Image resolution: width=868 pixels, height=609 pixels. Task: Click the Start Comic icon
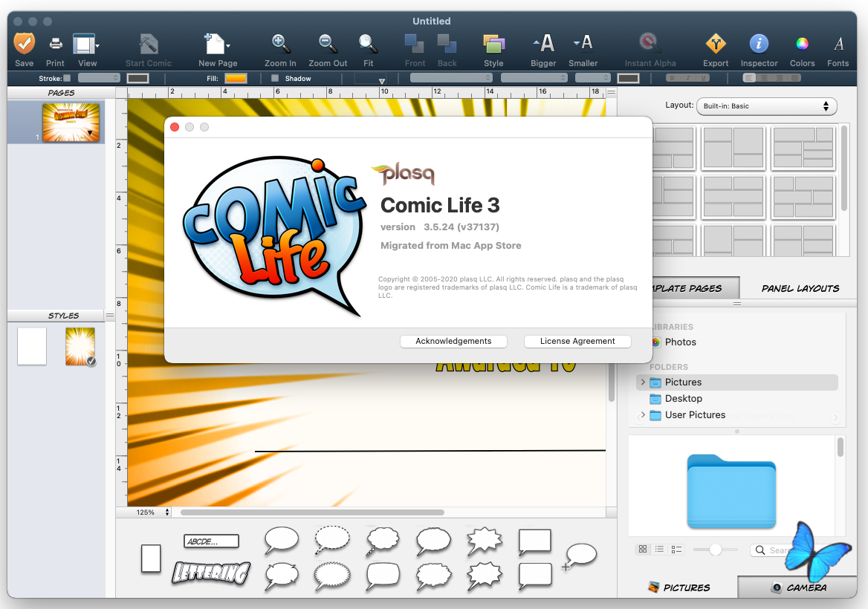149,44
